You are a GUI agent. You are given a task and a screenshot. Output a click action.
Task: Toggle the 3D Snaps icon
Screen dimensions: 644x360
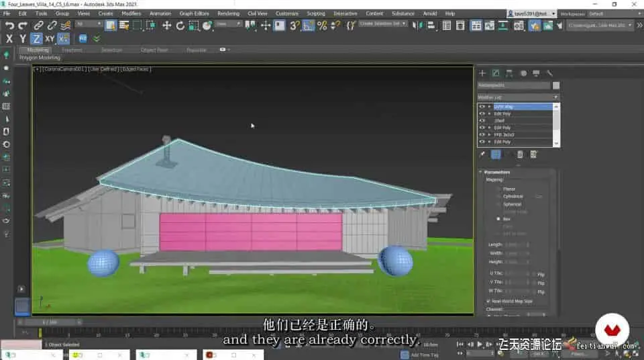294,26
